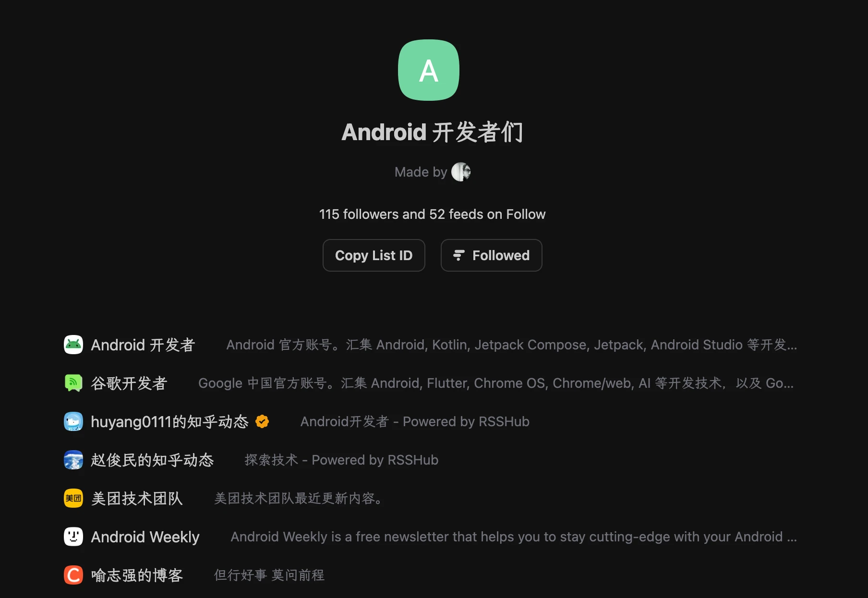
Task: Open the 谷歌开发者 feed title
Action: click(129, 383)
